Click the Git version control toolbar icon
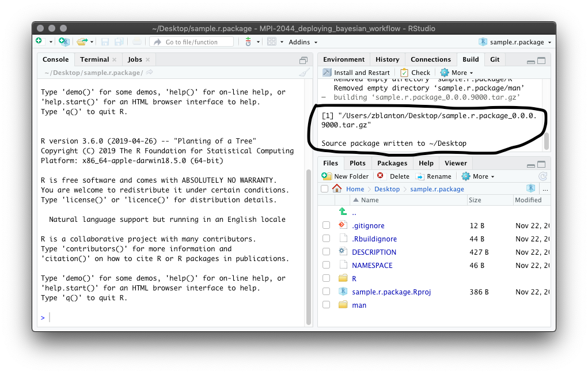Screen dimensions: 588x374 click(248, 41)
